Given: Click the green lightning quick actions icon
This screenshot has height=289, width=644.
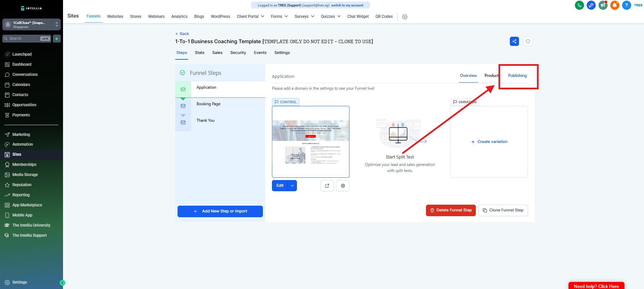Looking at the screenshot, I should (57, 38).
